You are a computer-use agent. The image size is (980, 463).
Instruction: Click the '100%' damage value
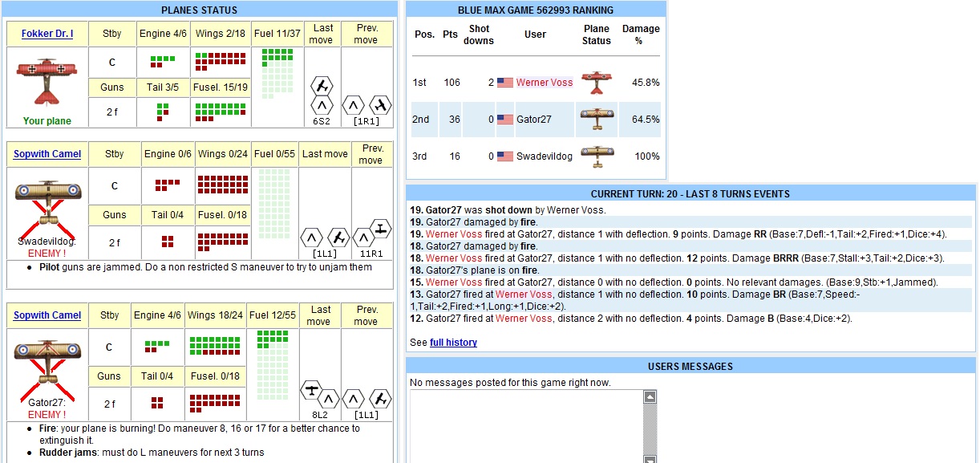647,156
